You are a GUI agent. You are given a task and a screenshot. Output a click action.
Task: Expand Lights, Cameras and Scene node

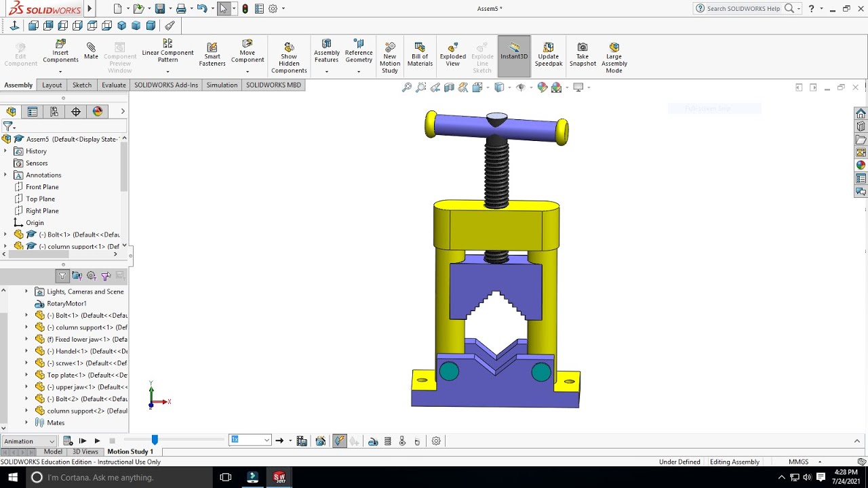pos(26,291)
